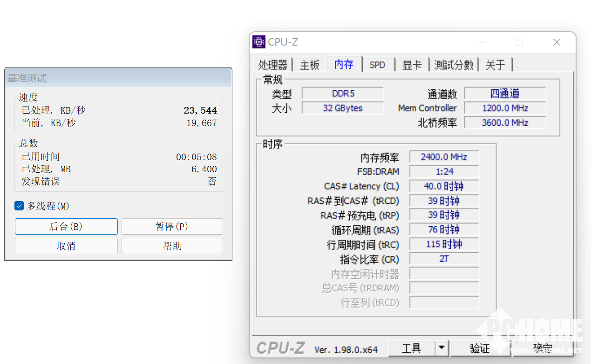Click the Mem Controller 1200.0 MHz field

pyautogui.click(x=505, y=108)
